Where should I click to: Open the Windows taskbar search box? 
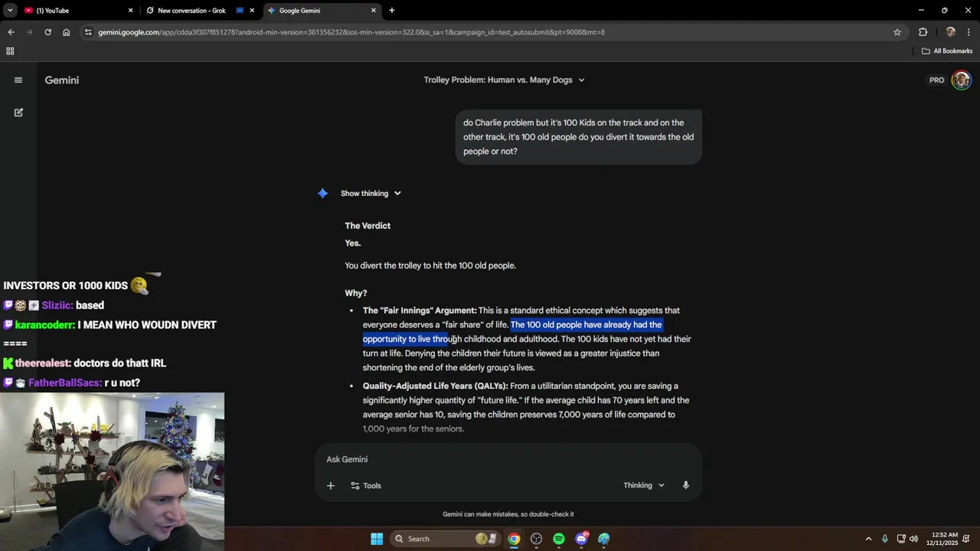pos(444,539)
